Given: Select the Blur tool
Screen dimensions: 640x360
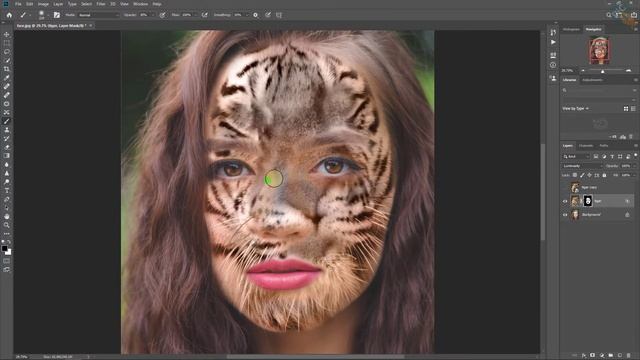Looking at the screenshot, I should tap(7, 164).
